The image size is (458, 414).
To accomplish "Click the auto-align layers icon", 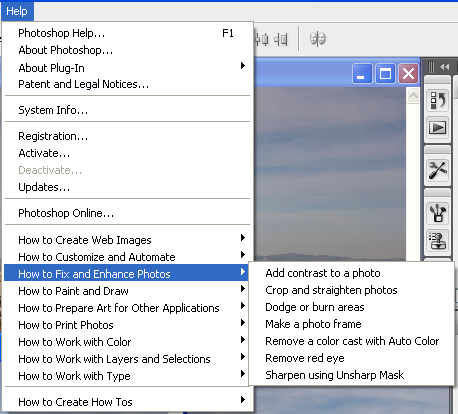I will (318, 39).
